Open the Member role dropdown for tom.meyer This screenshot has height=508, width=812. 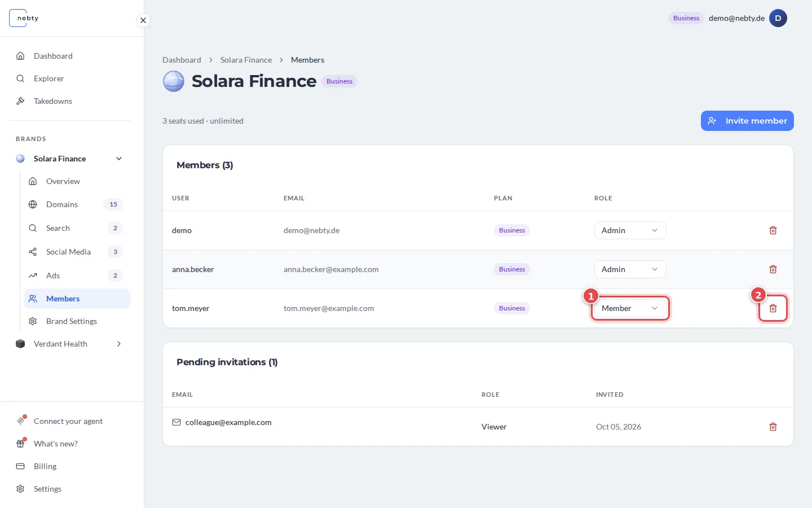630,308
